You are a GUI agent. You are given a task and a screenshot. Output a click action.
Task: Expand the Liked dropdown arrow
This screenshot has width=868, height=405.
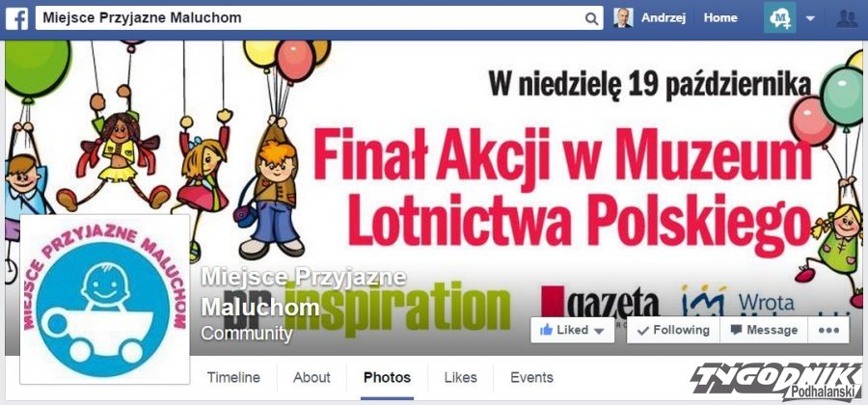tap(598, 331)
